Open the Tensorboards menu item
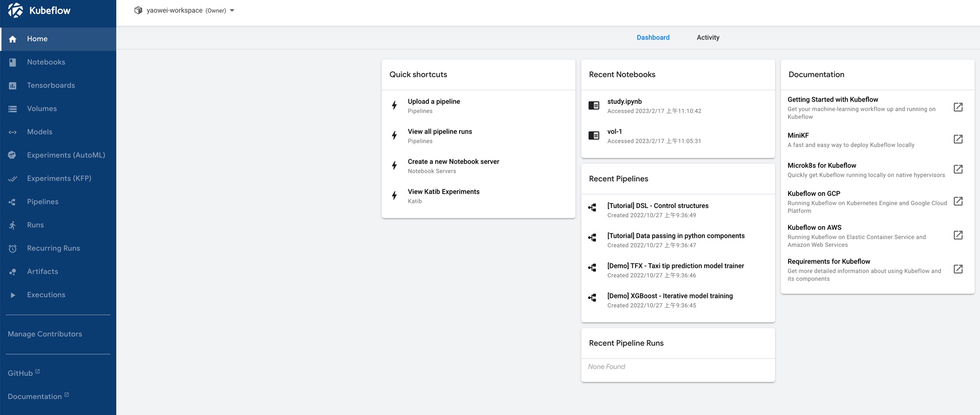This screenshot has width=980, height=415. click(x=58, y=86)
